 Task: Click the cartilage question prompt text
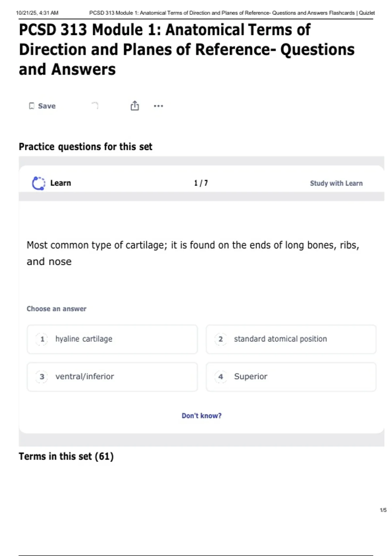tap(193, 253)
